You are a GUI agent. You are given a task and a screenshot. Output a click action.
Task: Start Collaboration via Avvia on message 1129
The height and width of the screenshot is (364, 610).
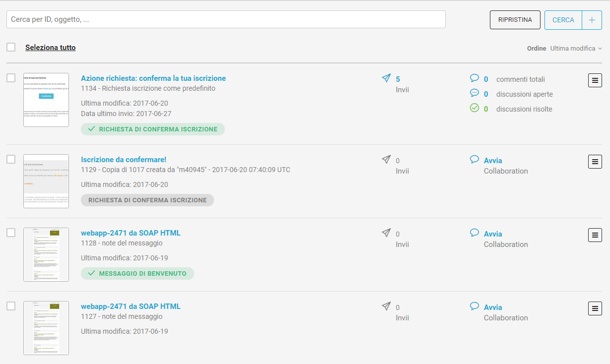coord(493,161)
